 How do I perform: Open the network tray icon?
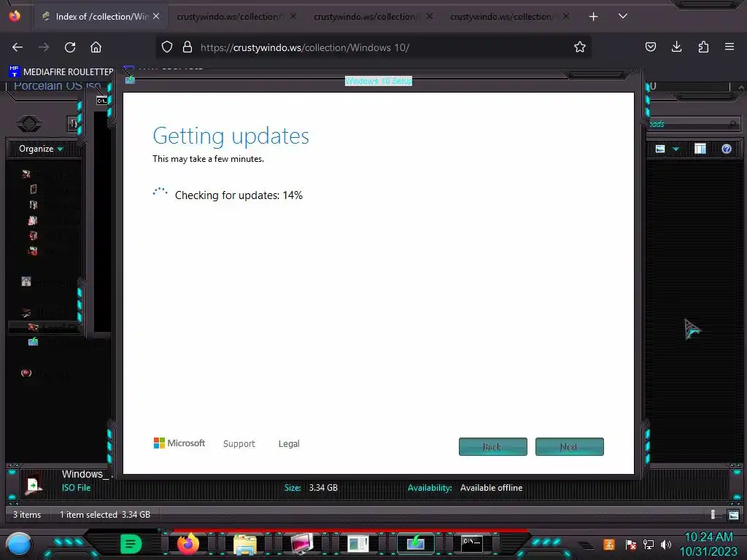pyautogui.click(x=649, y=544)
